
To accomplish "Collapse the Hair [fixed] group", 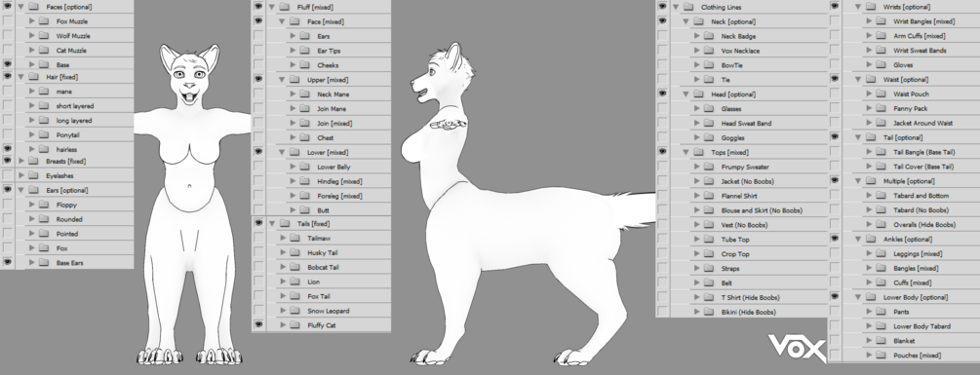I will (x=20, y=77).
